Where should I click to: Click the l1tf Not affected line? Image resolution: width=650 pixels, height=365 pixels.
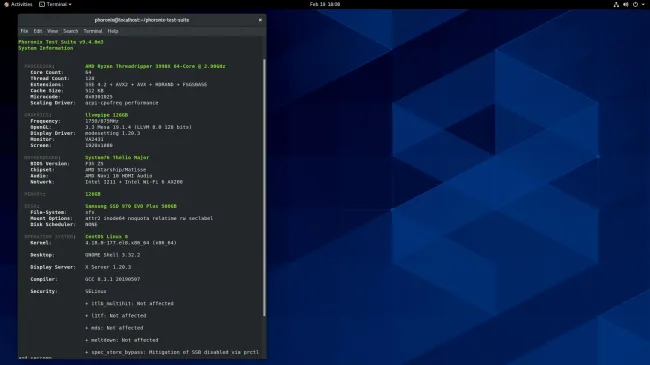pos(116,316)
